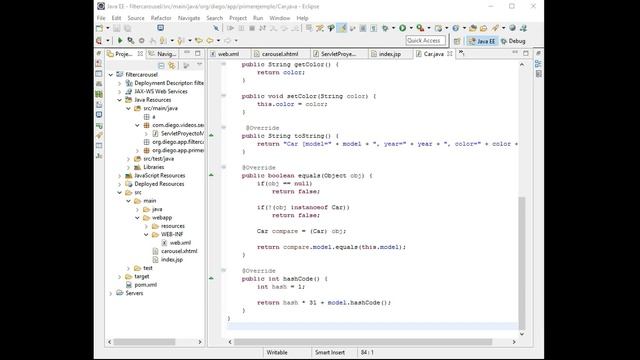Viewport: 640px width, 360px height.
Task: Switch to the index.jsp editor tab
Action: pyautogui.click(x=390, y=54)
